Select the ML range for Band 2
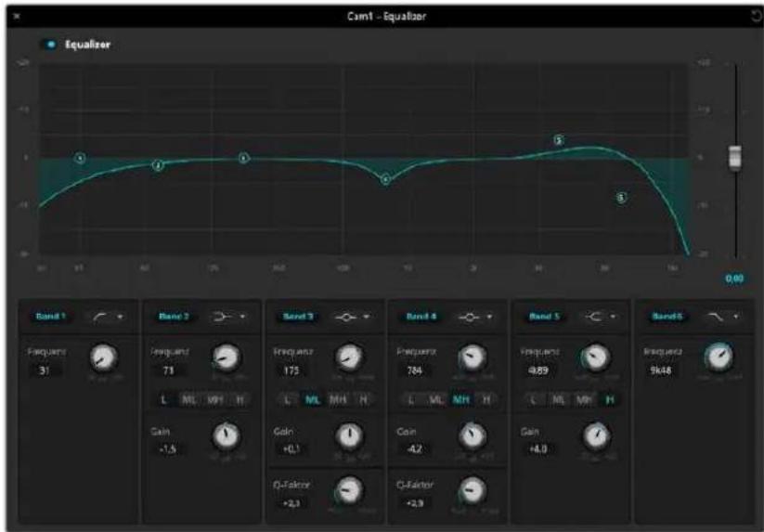This screenshot has height=532, width=764. tap(189, 400)
